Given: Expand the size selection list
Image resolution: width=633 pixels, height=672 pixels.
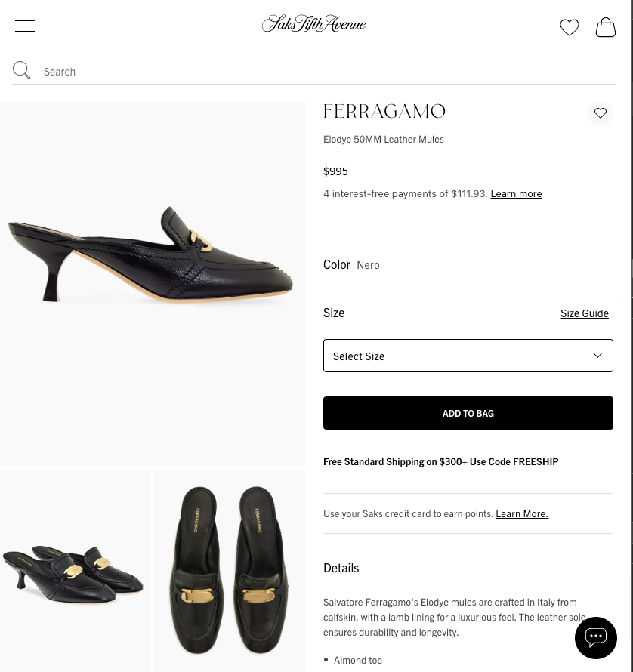Looking at the screenshot, I should [468, 355].
